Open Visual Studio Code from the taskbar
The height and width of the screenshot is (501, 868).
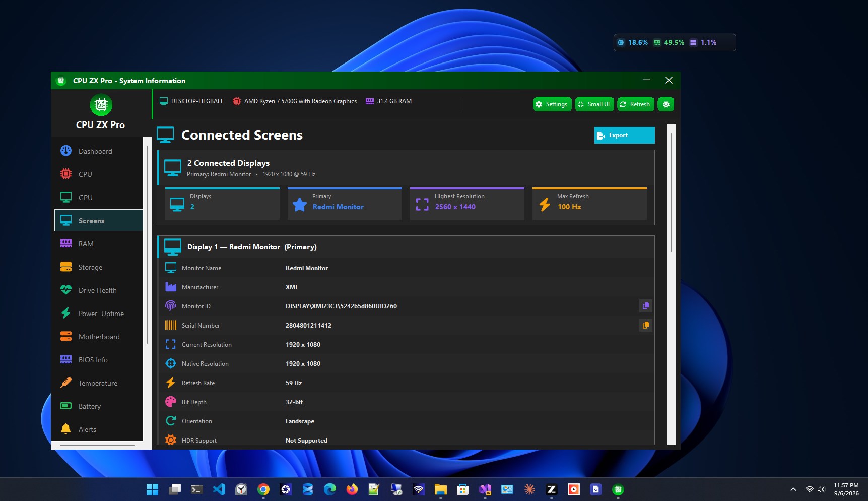click(x=219, y=489)
